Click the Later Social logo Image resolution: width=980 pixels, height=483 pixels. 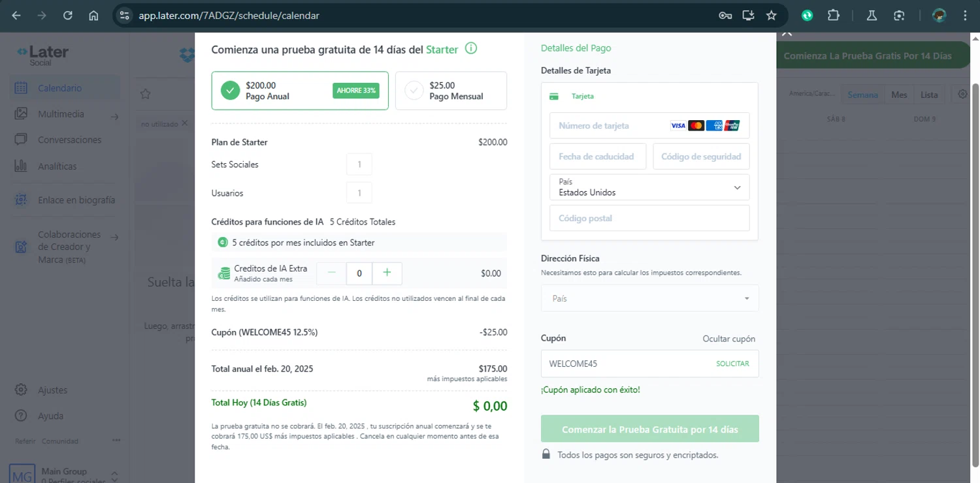(42, 55)
